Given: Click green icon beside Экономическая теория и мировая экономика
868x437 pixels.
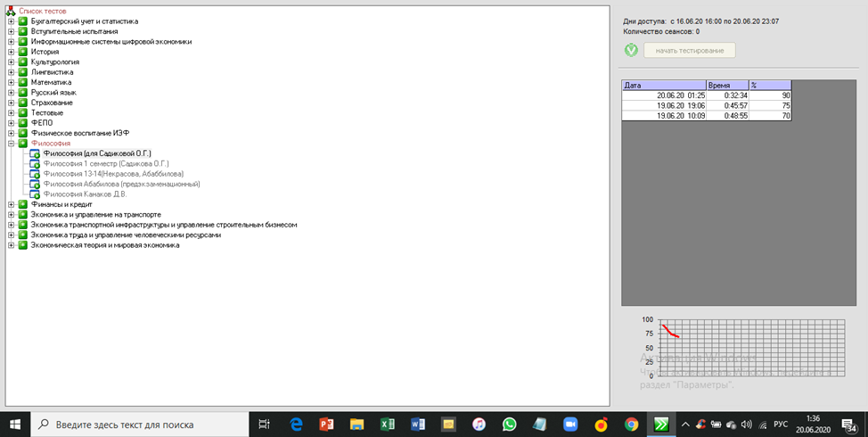Looking at the screenshot, I should pos(22,245).
